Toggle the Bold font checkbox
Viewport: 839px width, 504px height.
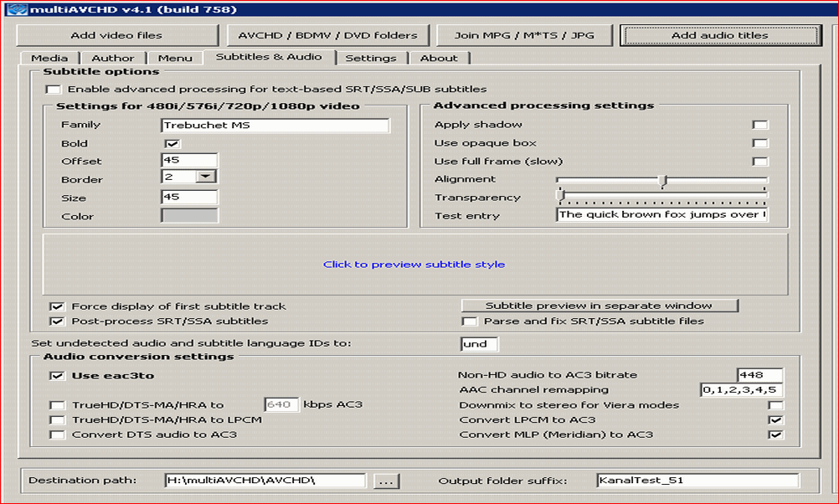pos(172,143)
